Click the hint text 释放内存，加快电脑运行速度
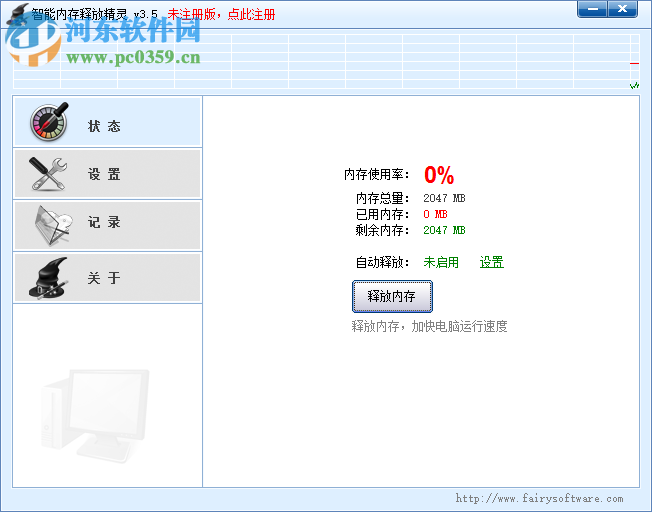Viewport: 652px width, 512px height. pos(429,326)
